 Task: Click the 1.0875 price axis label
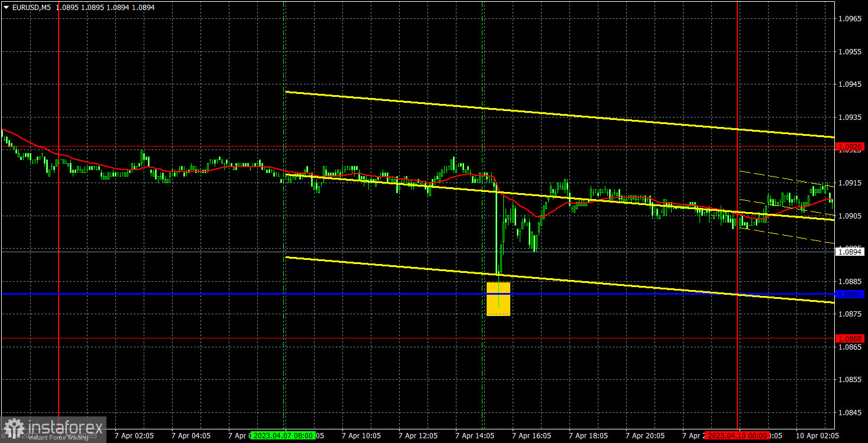850,314
